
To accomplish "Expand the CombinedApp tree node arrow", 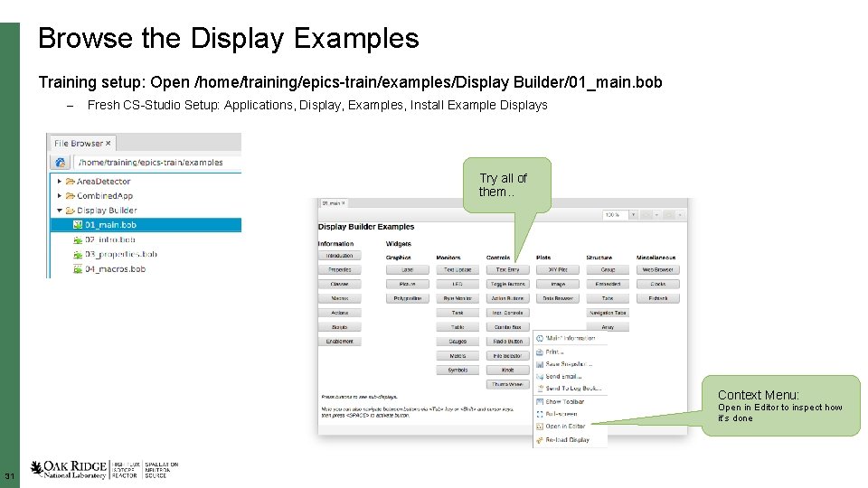I will [60, 195].
